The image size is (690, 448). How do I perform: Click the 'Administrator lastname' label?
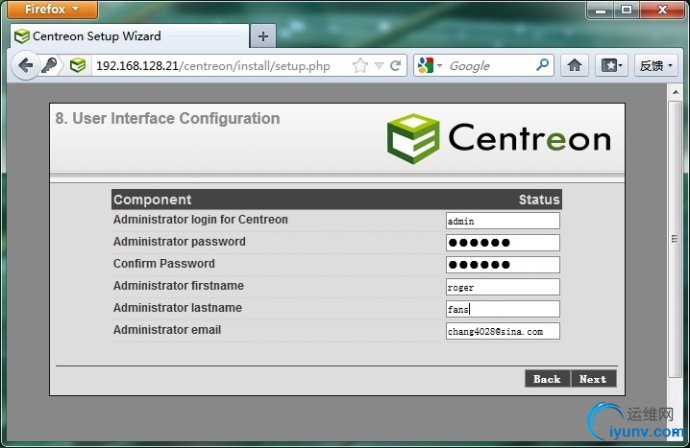point(178,308)
